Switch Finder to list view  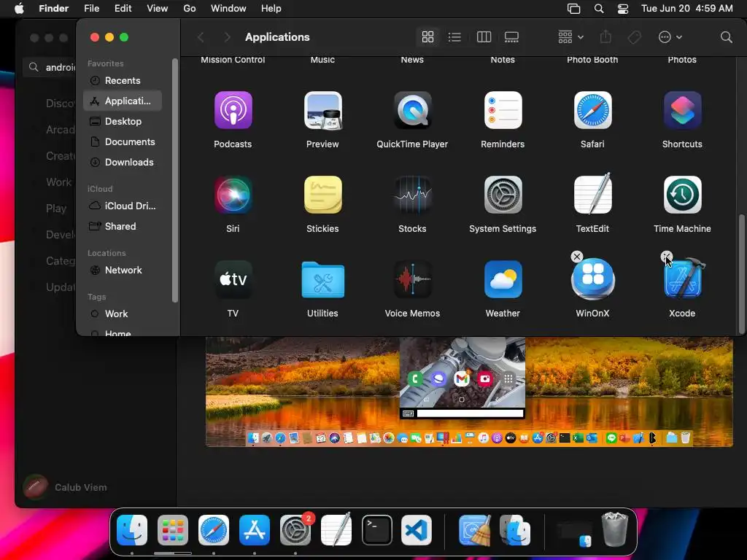click(x=454, y=37)
